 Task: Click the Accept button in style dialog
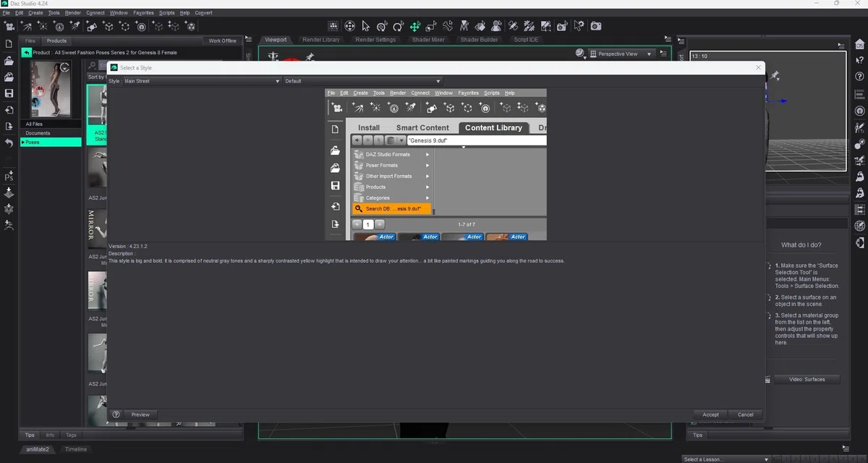pos(710,415)
